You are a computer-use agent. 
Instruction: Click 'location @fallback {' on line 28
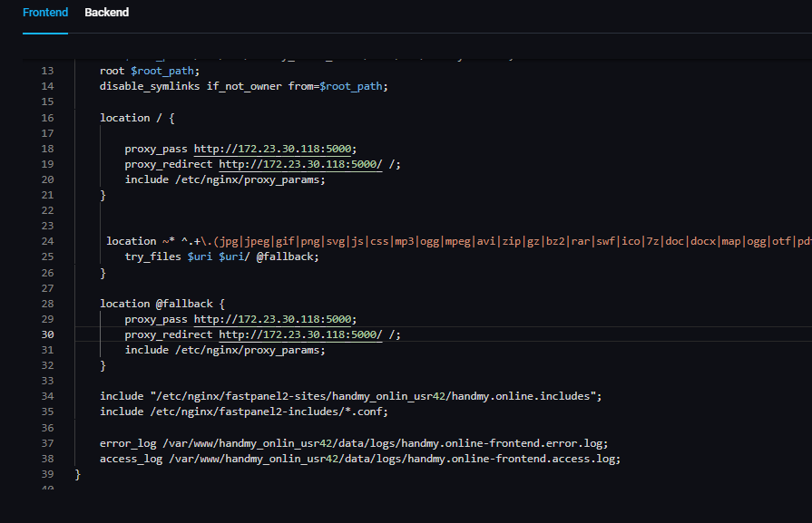click(162, 304)
